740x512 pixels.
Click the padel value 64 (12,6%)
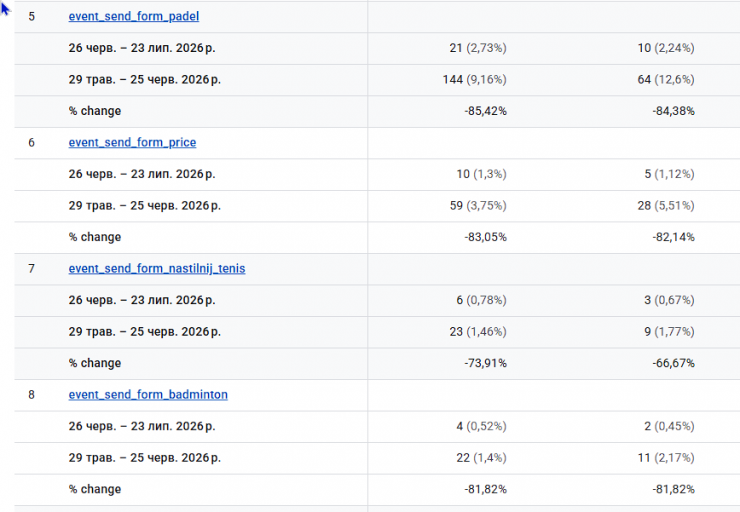coord(666,79)
